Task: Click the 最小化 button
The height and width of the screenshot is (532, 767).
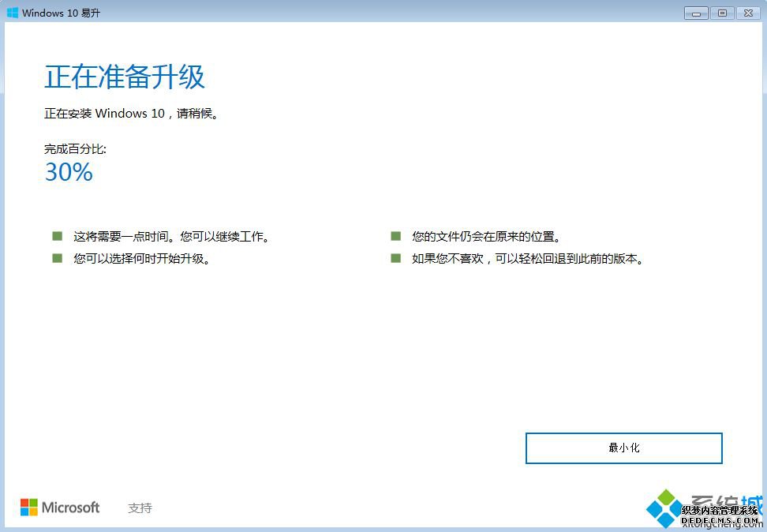Action: 623,448
